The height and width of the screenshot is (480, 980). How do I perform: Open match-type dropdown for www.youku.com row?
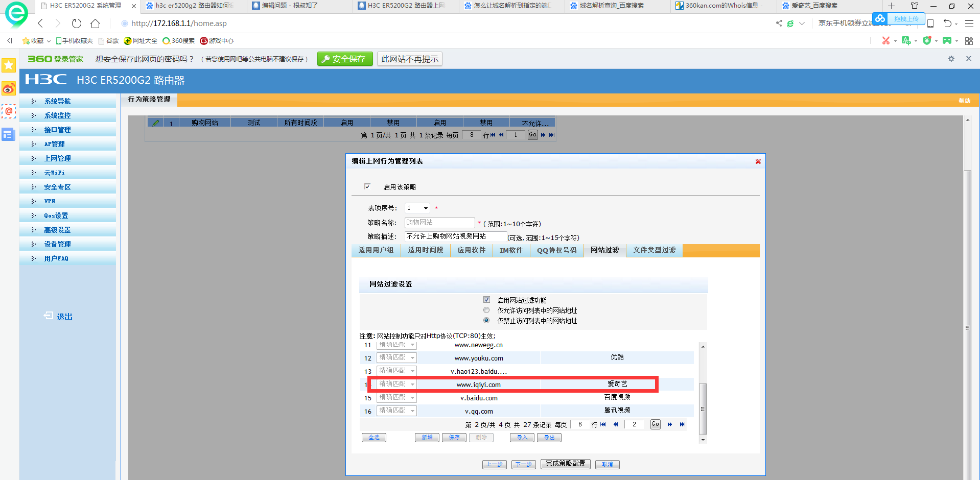(x=396, y=357)
